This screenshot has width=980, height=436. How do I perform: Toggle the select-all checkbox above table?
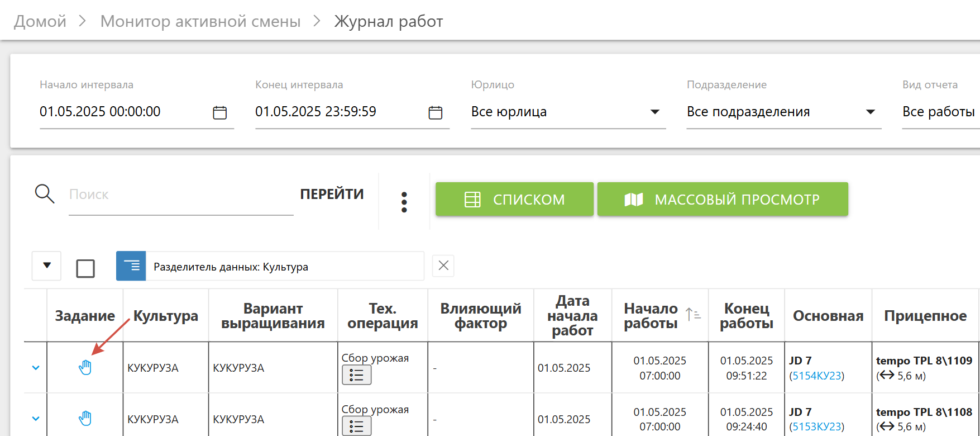85,268
